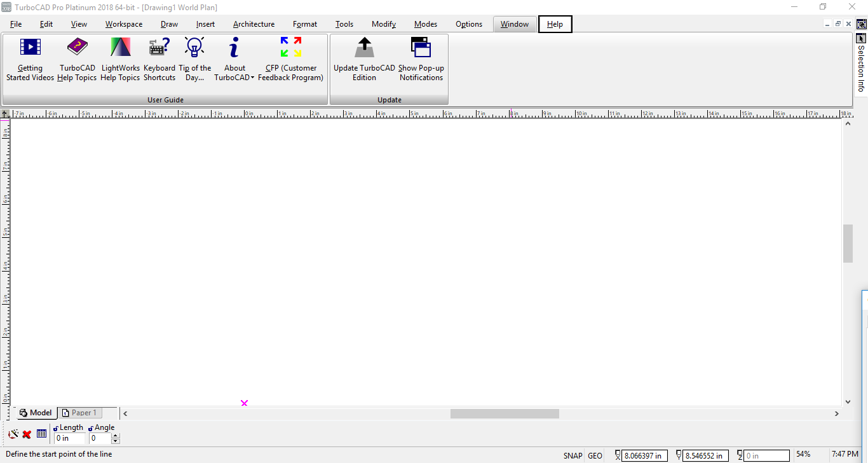
Task: Open the Tools menu
Action: [344, 24]
